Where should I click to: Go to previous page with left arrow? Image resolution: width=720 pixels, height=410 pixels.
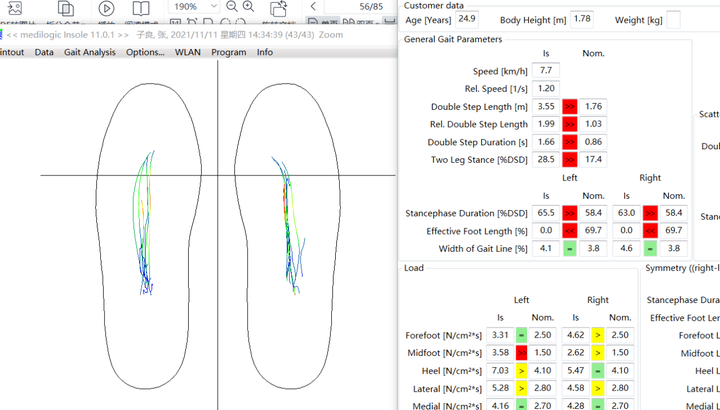coord(313,6)
